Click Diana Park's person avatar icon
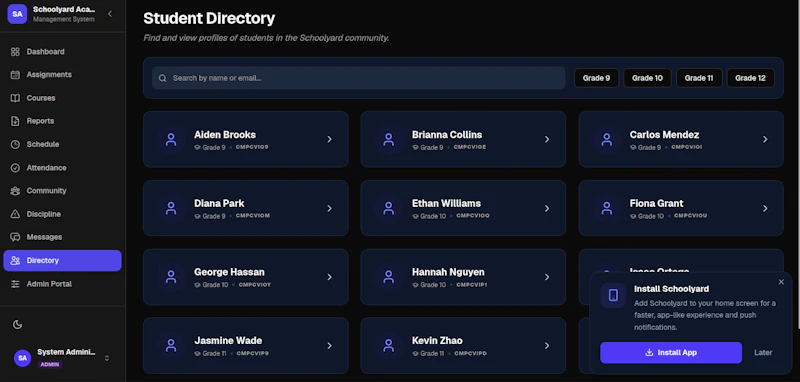This screenshot has height=382, width=800. pyautogui.click(x=171, y=208)
